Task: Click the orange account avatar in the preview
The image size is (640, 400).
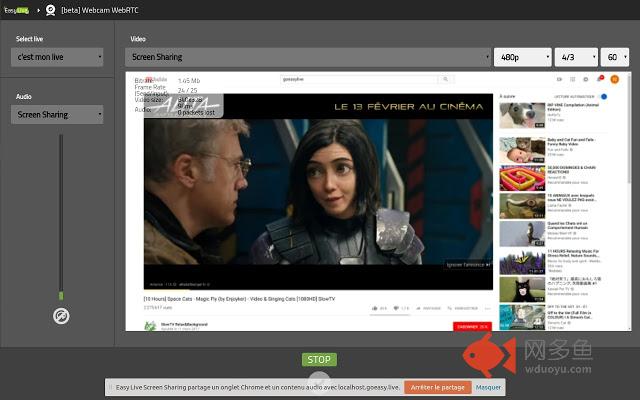Action: (x=614, y=79)
